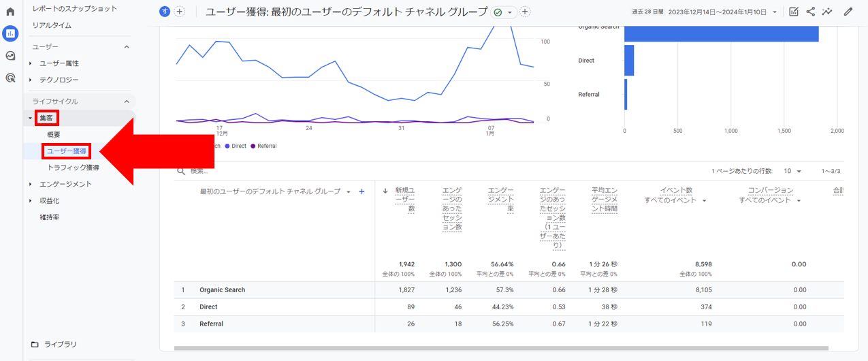Open the Reports icon in left rail
The image size is (868, 361).
coord(10,33)
